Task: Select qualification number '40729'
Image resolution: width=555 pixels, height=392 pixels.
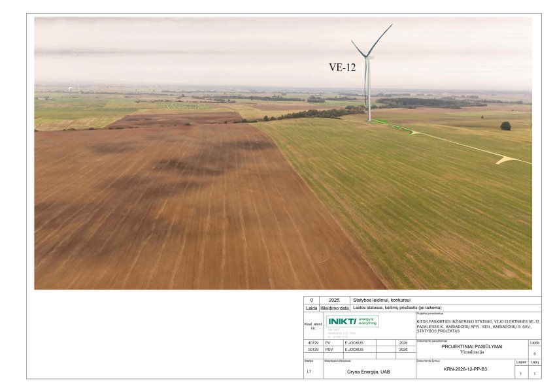Action: [312, 342]
